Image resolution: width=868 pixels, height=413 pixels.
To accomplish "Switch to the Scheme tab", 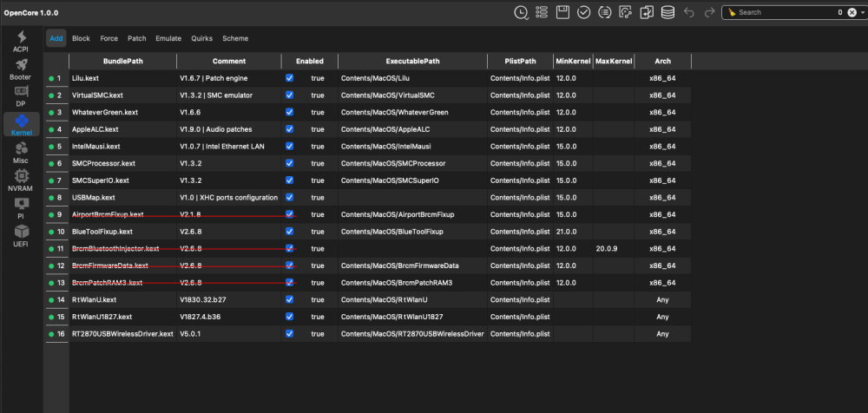I will click(235, 38).
